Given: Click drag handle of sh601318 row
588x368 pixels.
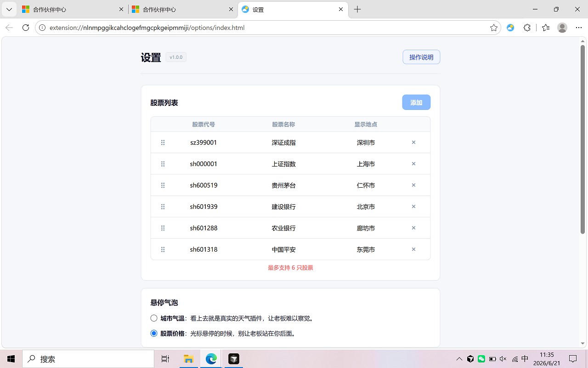Looking at the screenshot, I should [163, 249].
